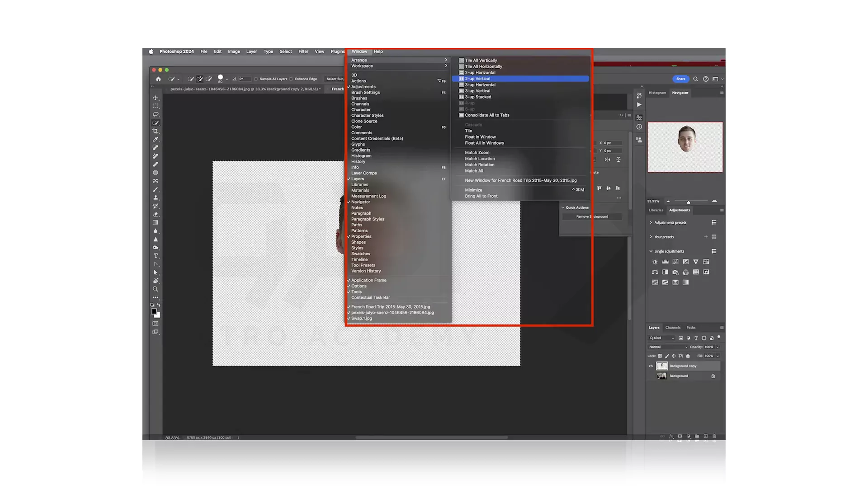Open the Search icon beside Share
This screenshot has height=488, width=868.
click(695, 79)
